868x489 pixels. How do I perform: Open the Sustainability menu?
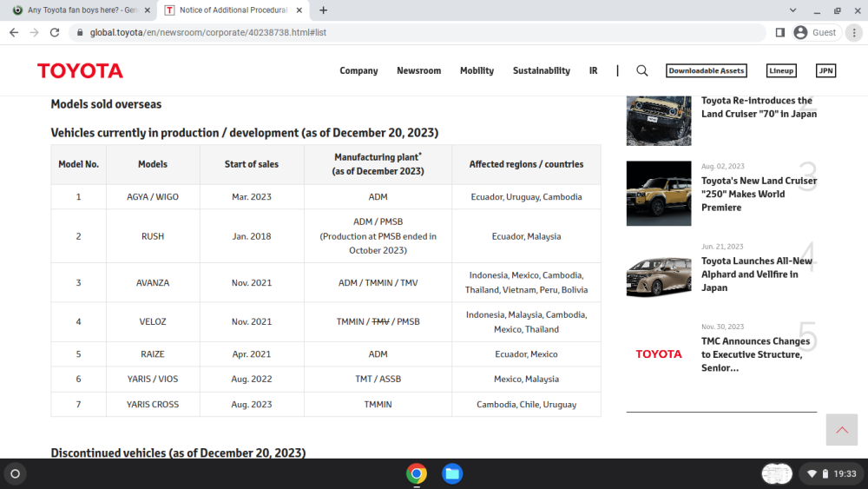tap(541, 71)
